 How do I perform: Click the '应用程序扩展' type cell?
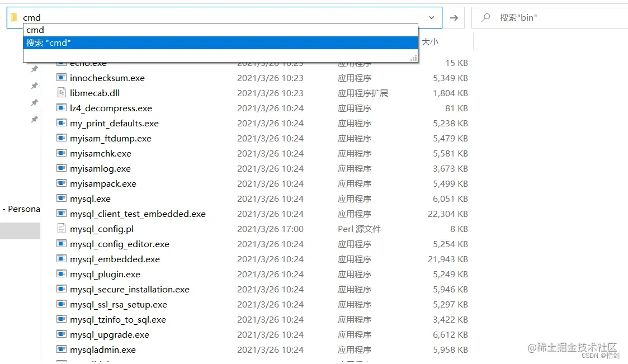click(x=363, y=93)
